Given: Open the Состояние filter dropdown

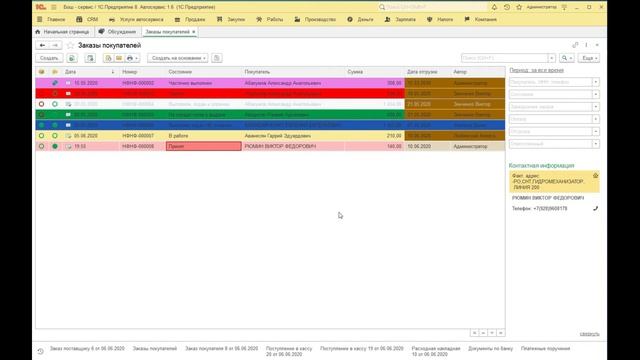Looking at the screenshot, I should click(x=596, y=94).
